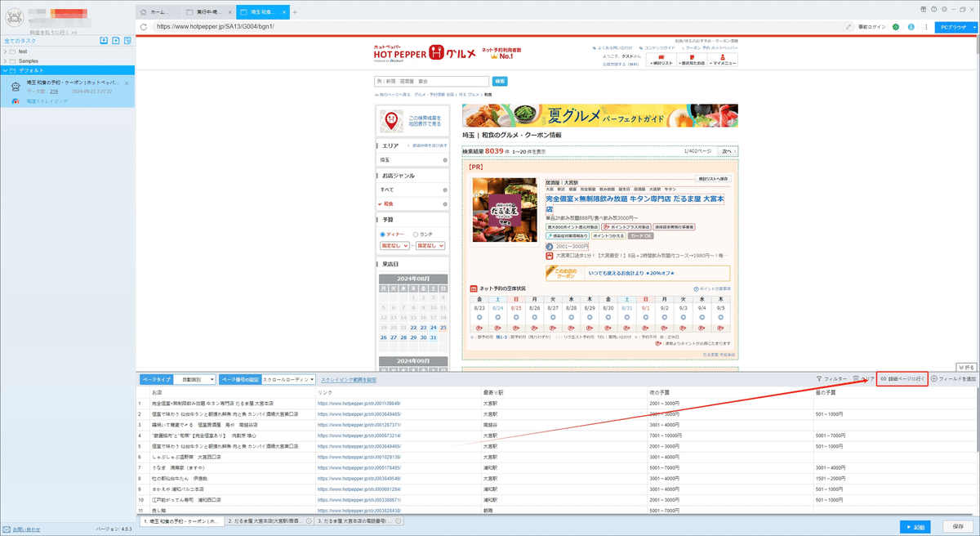Click the 保存 save button
Screen dimensions: 980x536
[959, 526]
